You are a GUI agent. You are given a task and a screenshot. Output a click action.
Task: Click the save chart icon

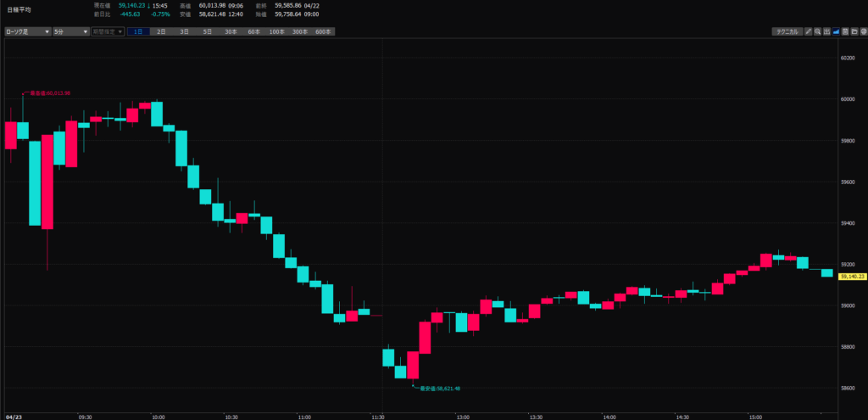(845, 31)
